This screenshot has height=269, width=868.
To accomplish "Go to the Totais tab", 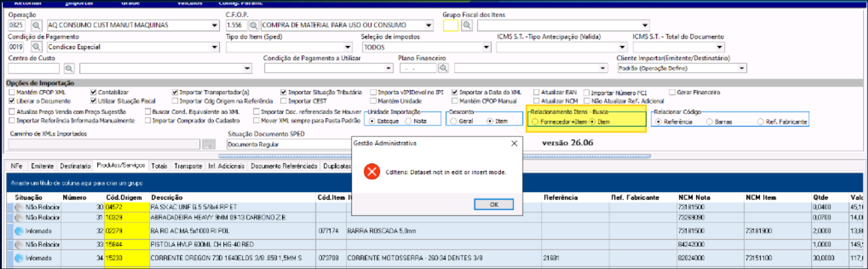I will 159,166.
